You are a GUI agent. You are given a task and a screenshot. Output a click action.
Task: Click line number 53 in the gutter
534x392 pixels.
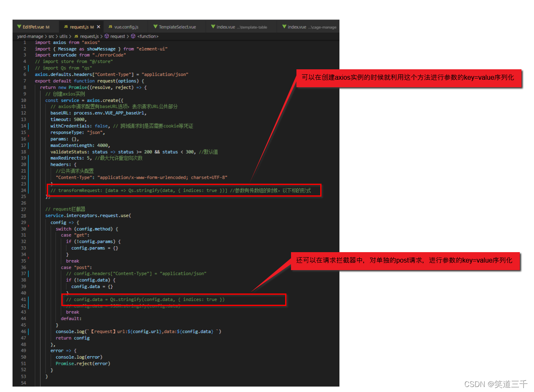23,376
